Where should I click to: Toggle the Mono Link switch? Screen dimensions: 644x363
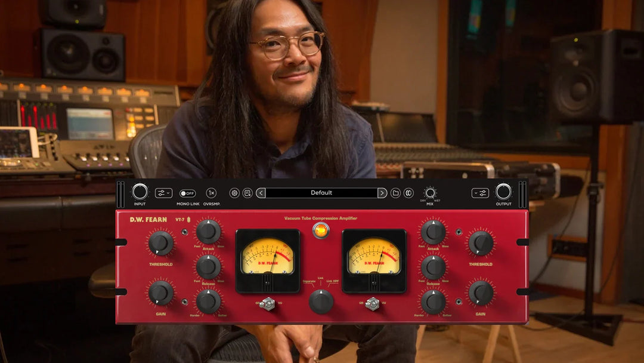[187, 193]
